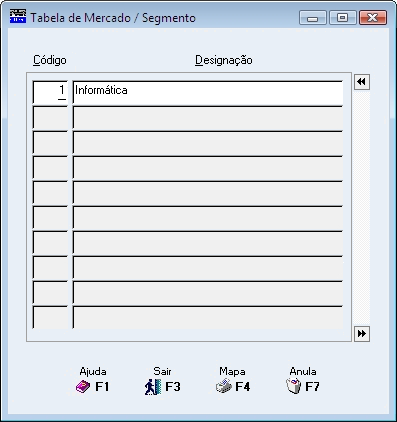The width and height of the screenshot is (397, 422).
Task: Click the Mapa label above F4
Action: (x=232, y=371)
